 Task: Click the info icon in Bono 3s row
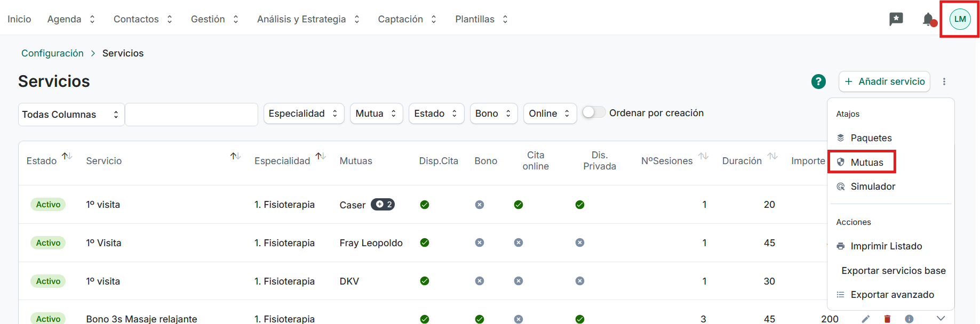(909, 319)
